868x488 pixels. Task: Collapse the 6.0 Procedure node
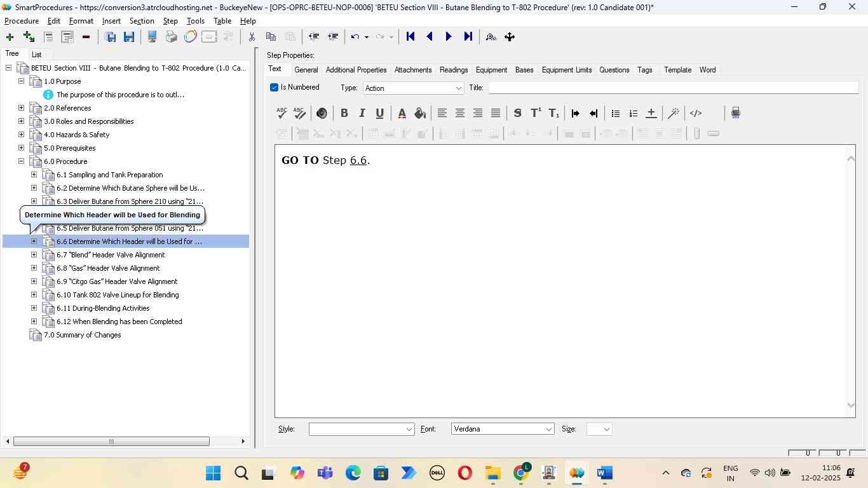point(22,161)
